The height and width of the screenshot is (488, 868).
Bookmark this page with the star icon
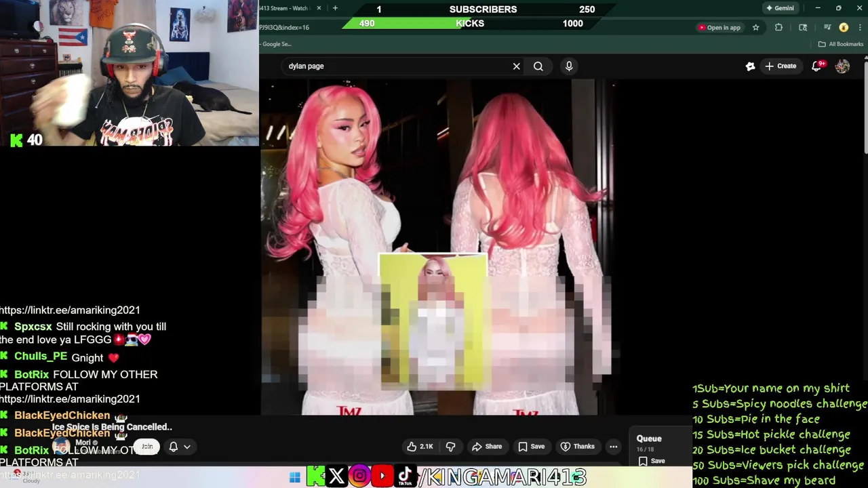tap(755, 28)
